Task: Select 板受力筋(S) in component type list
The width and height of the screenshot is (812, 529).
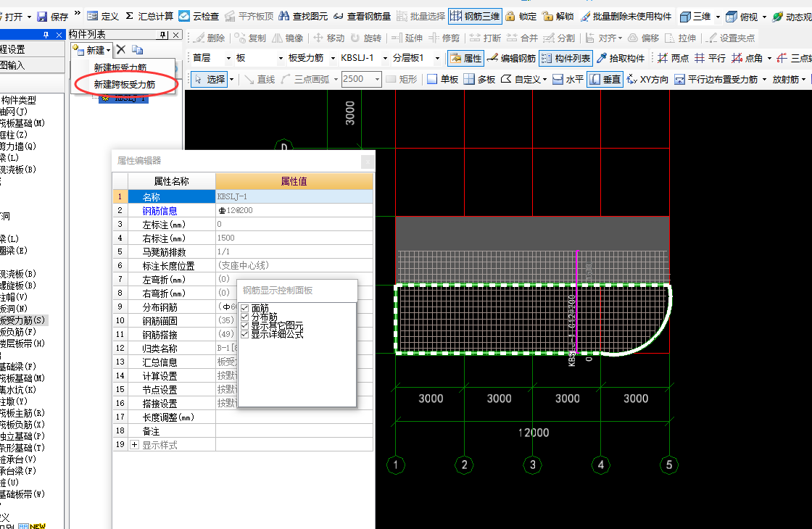Action: [x=22, y=320]
